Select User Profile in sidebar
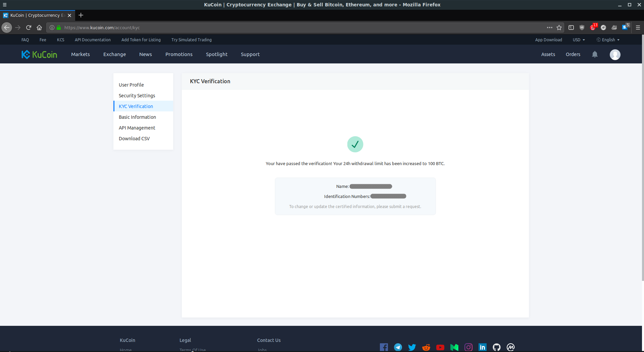 (x=143, y=85)
